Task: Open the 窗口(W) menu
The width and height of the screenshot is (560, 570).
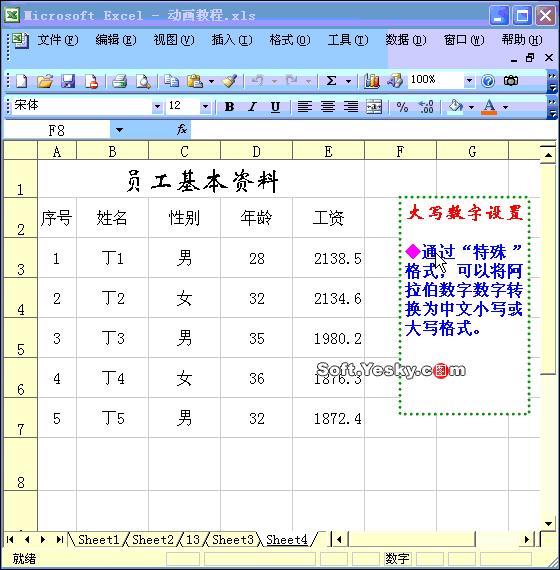Action: point(464,40)
